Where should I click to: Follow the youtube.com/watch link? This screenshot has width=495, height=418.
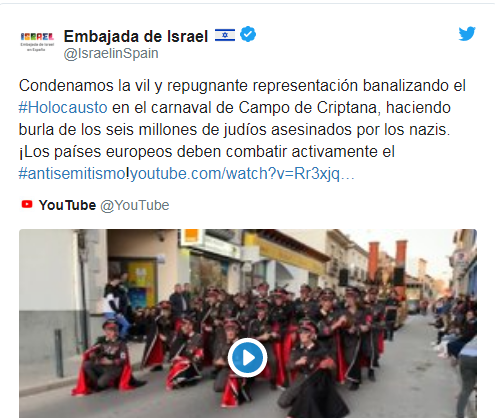(x=242, y=174)
